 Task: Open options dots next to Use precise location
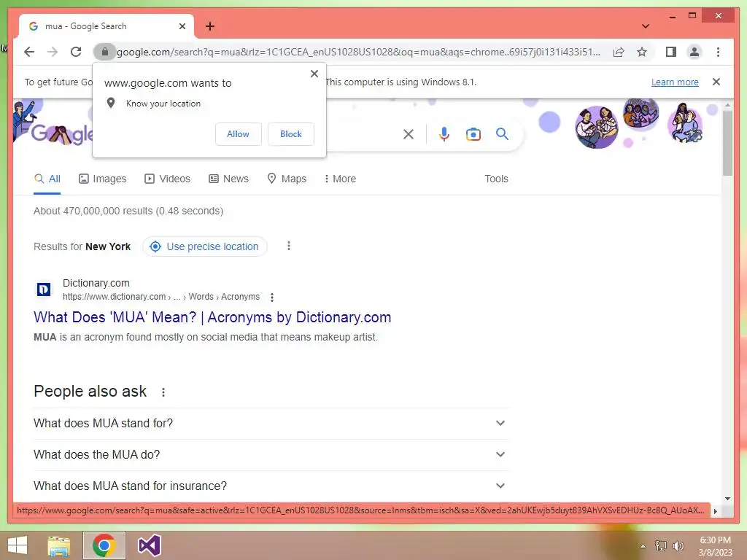click(289, 246)
